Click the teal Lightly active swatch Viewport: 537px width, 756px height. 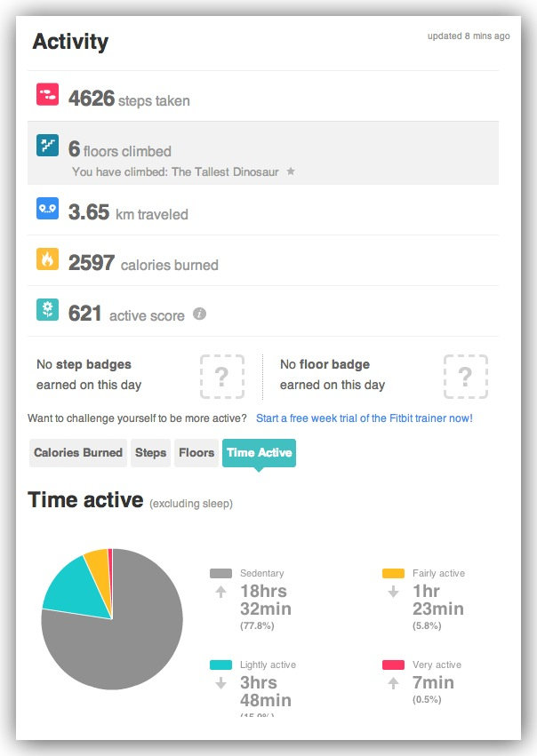point(221,664)
